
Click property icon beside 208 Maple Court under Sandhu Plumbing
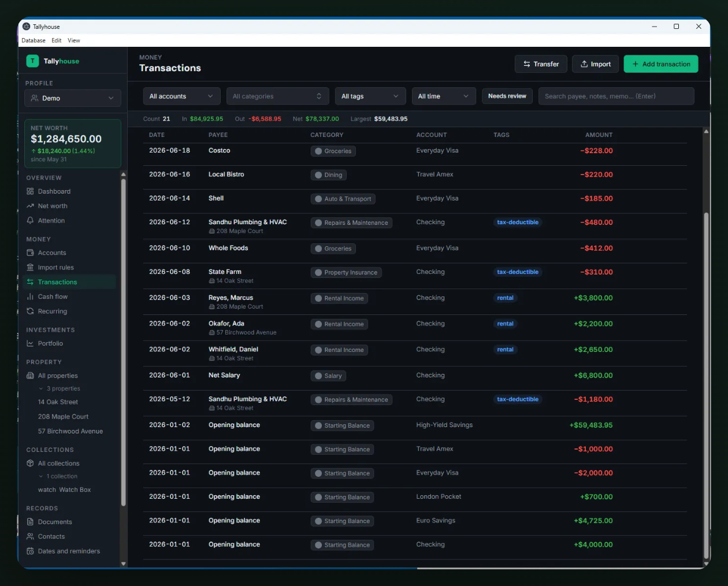point(211,231)
